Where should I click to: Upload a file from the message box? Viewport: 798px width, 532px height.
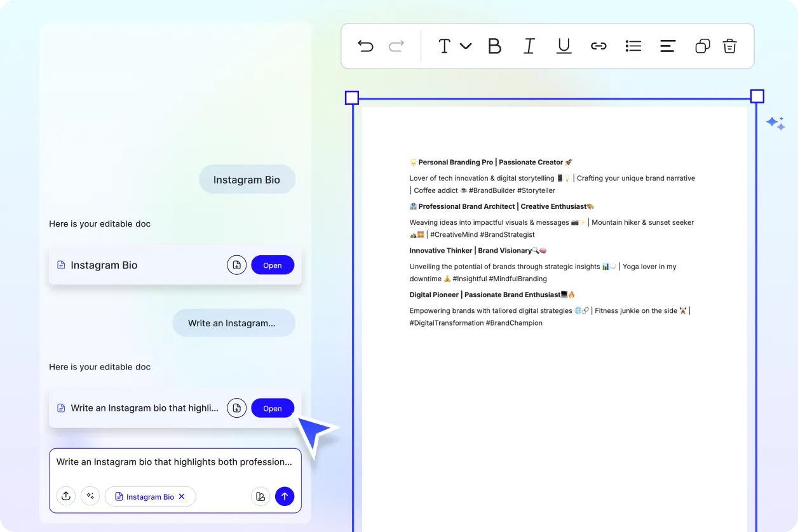coord(66,496)
